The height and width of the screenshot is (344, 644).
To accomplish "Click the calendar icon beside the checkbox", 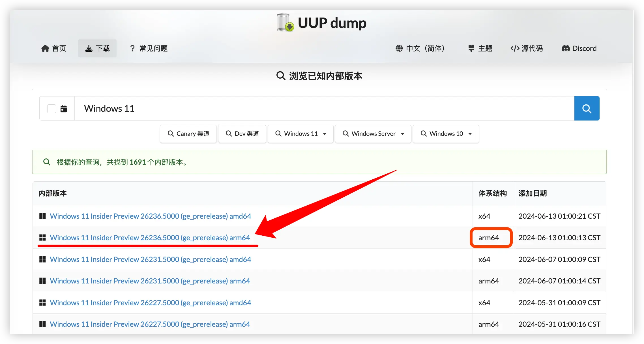I will pyautogui.click(x=64, y=109).
